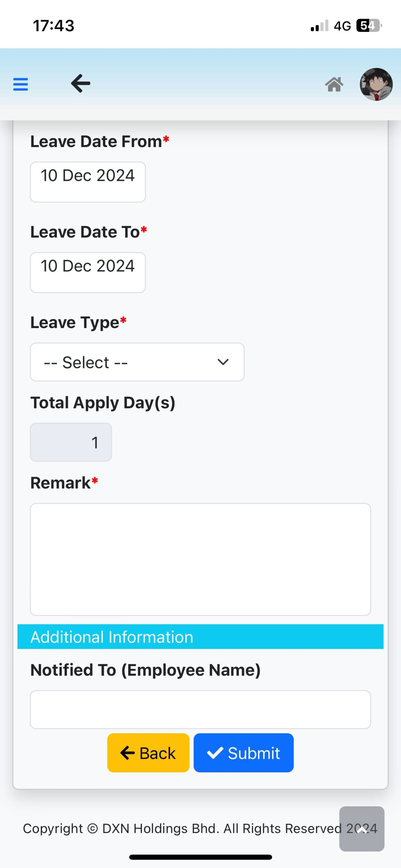Tap the DXN Holdings copyright footer text
Viewport: 401px width, 868px height.
point(200,829)
